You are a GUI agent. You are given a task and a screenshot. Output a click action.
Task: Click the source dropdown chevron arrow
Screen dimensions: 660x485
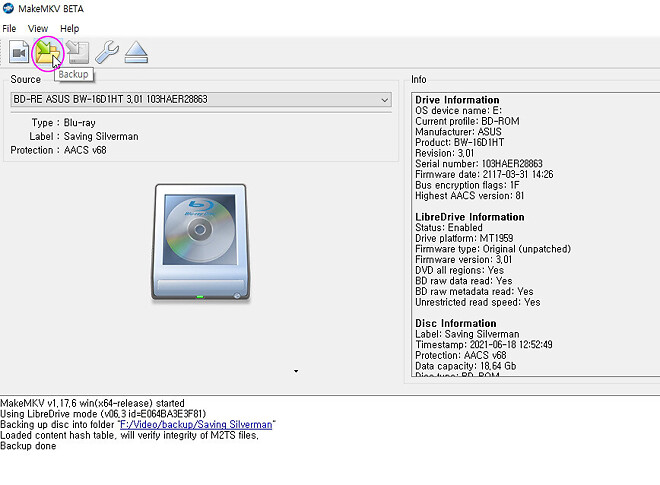[384, 100]
